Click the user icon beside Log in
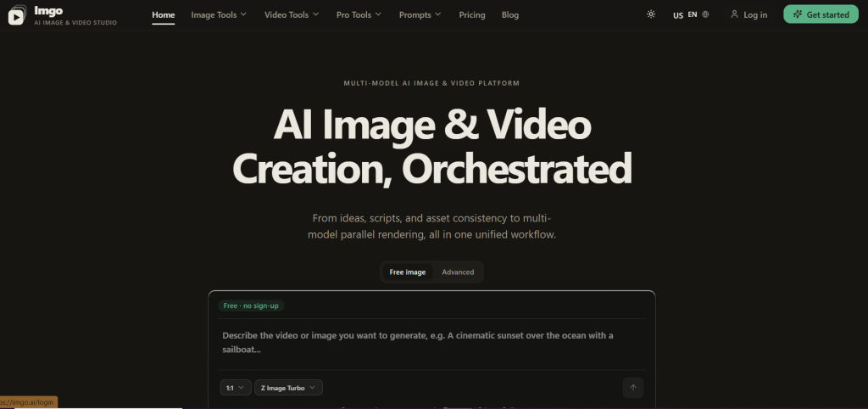 pyautogui.click(x=735, y=14)
